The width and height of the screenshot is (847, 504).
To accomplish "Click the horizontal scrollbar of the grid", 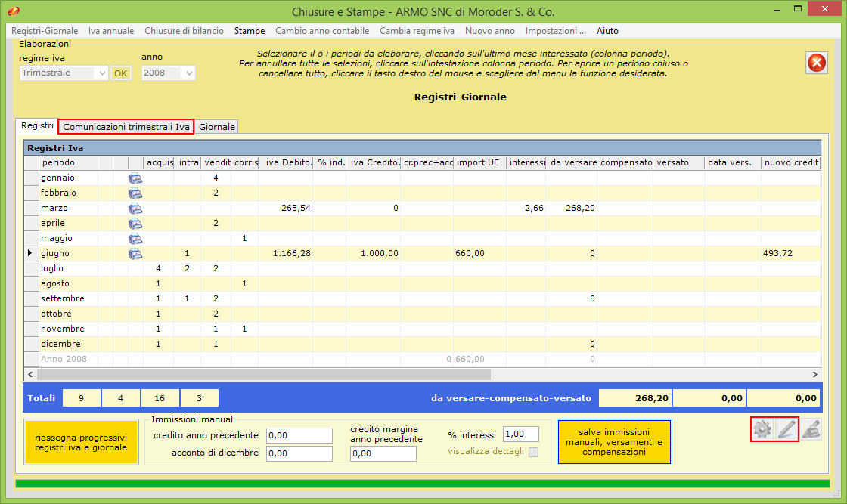I will (264, 374).
